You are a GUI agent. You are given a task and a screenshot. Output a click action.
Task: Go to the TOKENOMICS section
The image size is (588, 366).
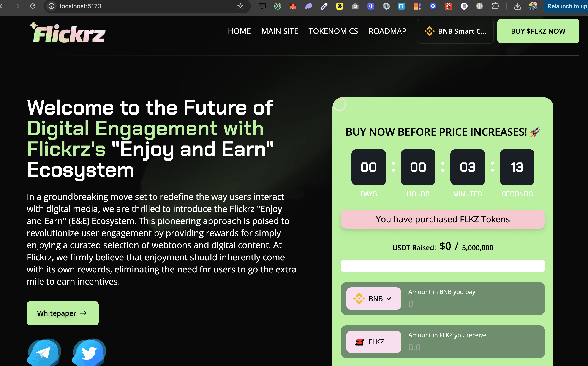[334, 31]
